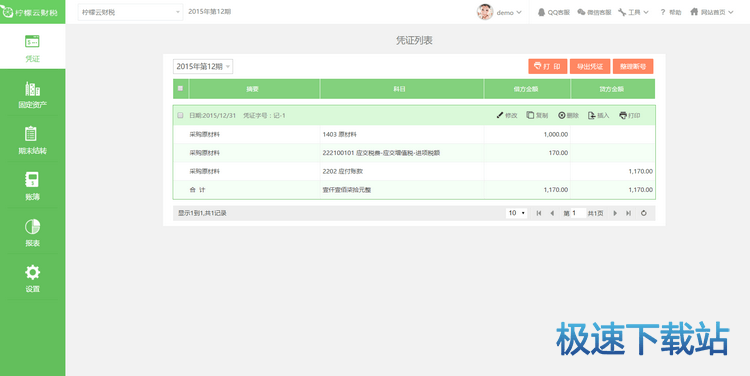
Task: Expand the 网站首页 homepage menu
Action: [x=711, y=12]
